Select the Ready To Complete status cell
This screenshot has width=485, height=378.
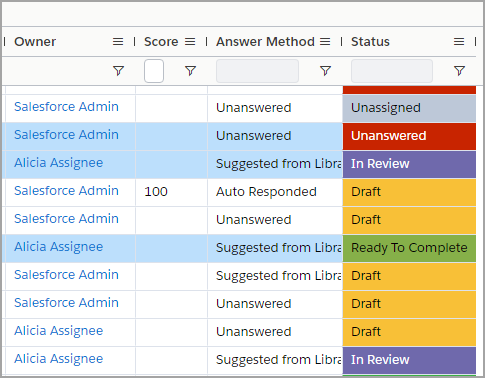coord(409,248)
